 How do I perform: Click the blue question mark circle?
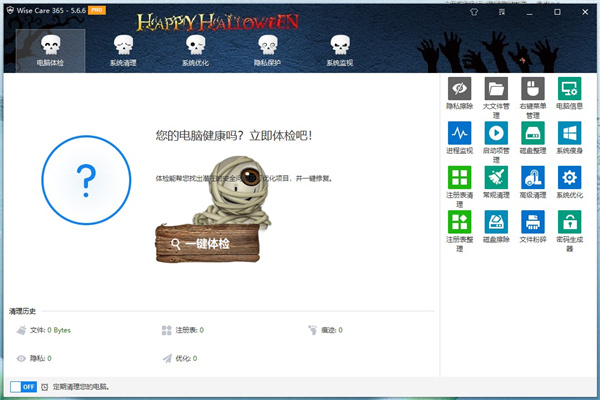[x=86, y=180]
